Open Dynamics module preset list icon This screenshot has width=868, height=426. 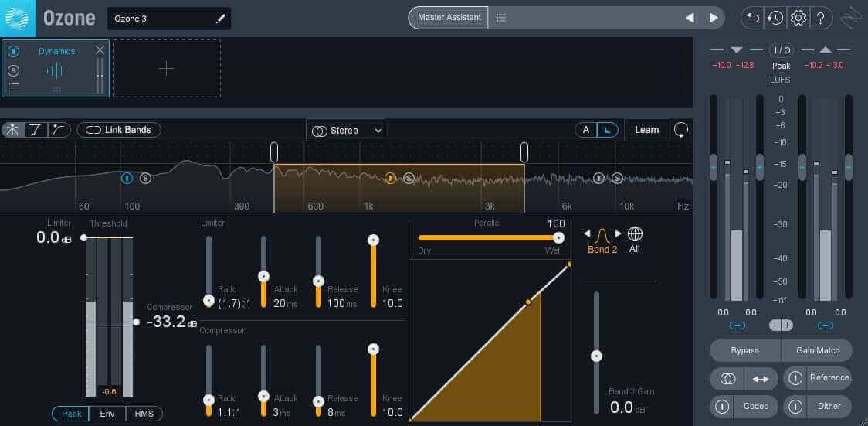click(x=14, y=87)
